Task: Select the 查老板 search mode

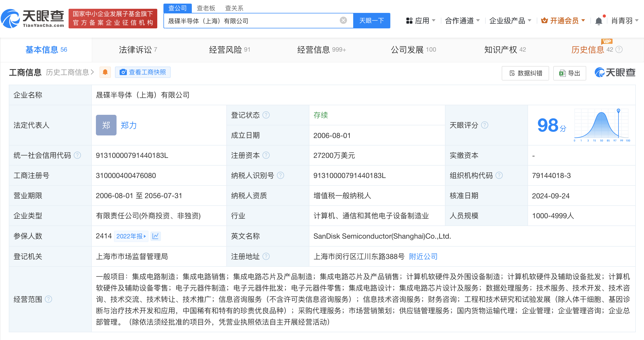Action: (206, 8)
